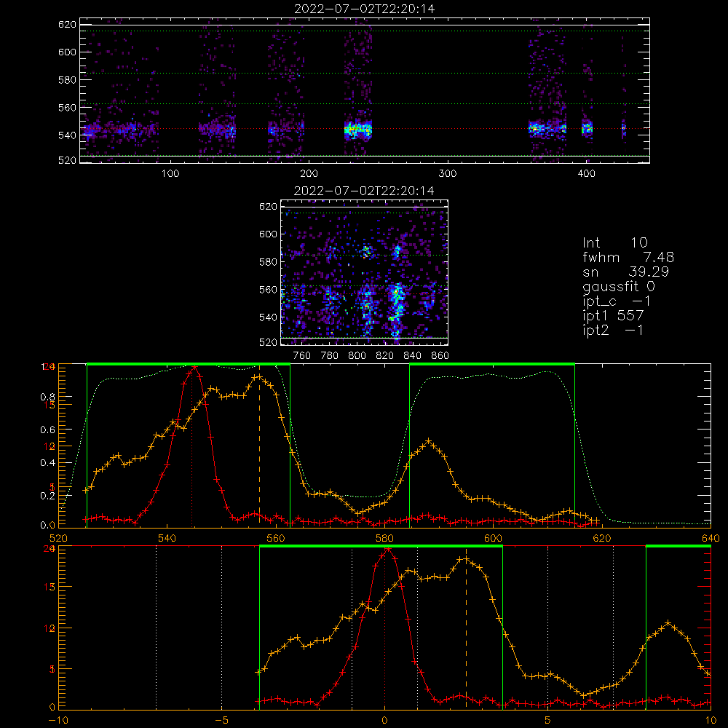Click the x-axis label 100 on top spectrogram
Image resolution: width=728 pixels, height=728 pixels.
pyautogui.click(x=170, y=174)
